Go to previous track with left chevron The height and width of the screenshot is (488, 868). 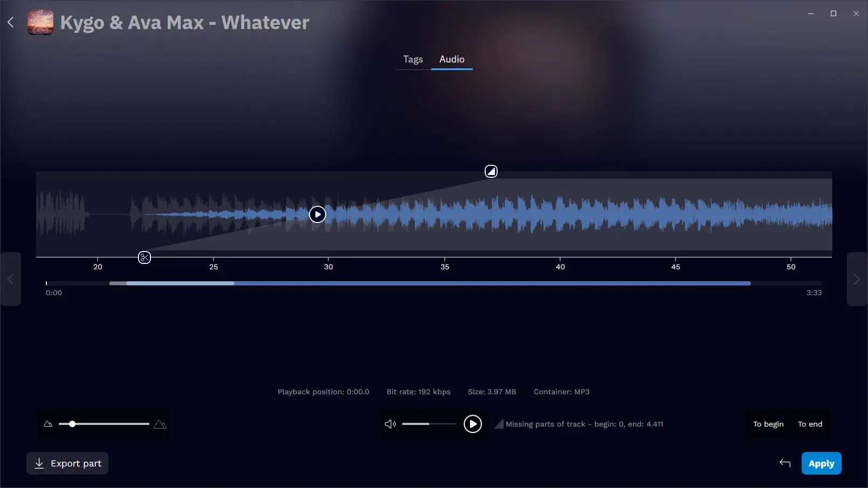click(10, 279)
